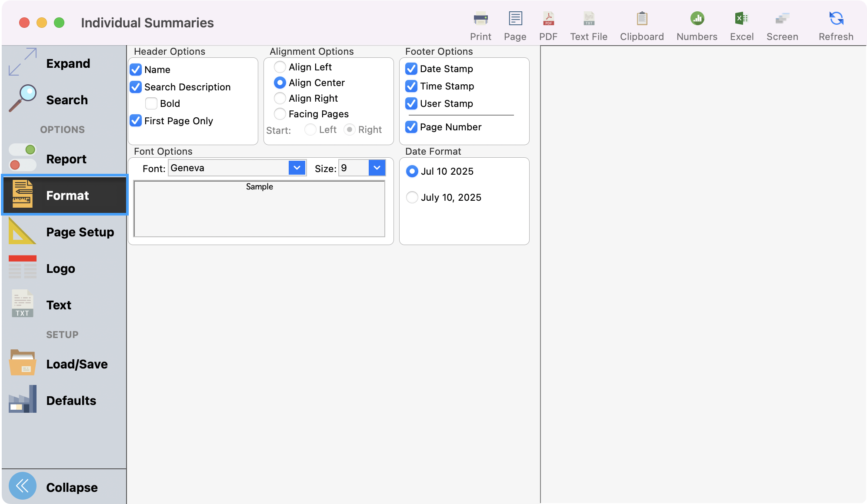Enable Bold for search description
Viewport: 867px width, 504px height.
coord(151,103)
